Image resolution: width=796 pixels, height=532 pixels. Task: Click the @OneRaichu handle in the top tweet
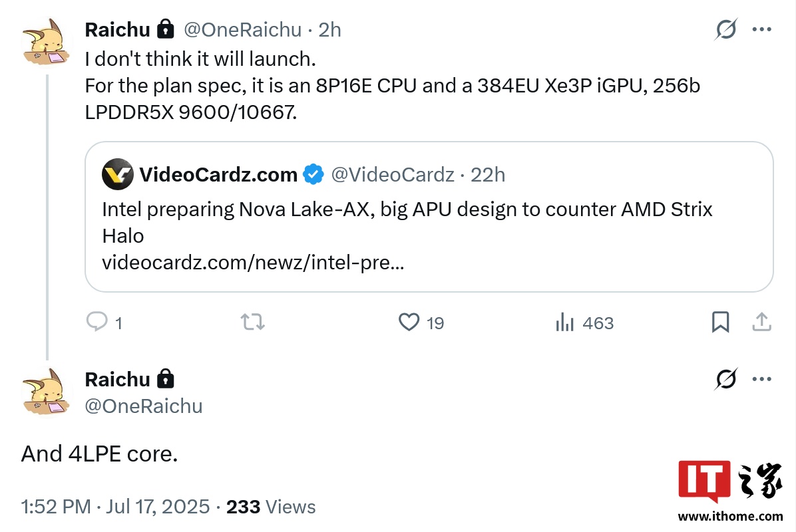point(243,29)
